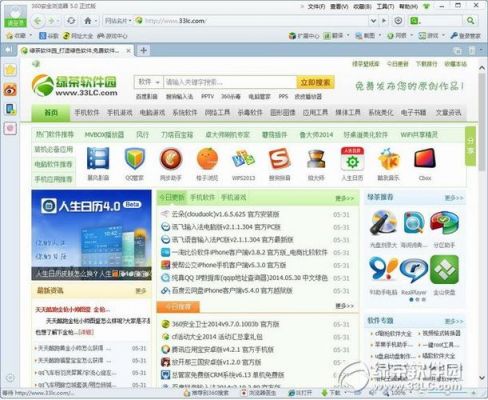488x400 pixels.
Task: Click the scroll down arrow of page
Action: point(482,378)
